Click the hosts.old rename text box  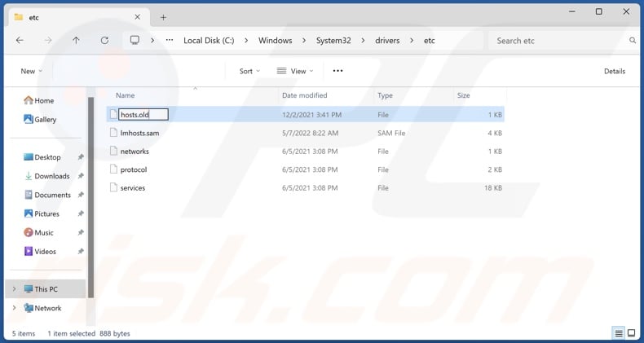[x=143, y=115]
